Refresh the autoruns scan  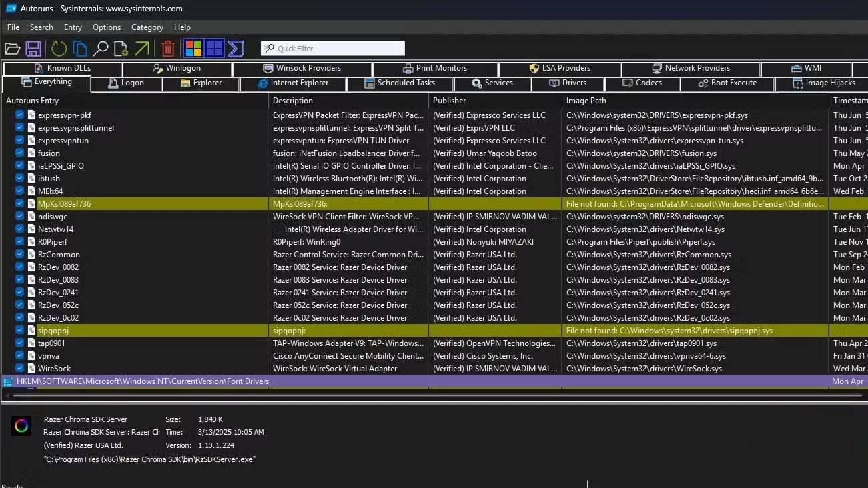pos(59,49)
